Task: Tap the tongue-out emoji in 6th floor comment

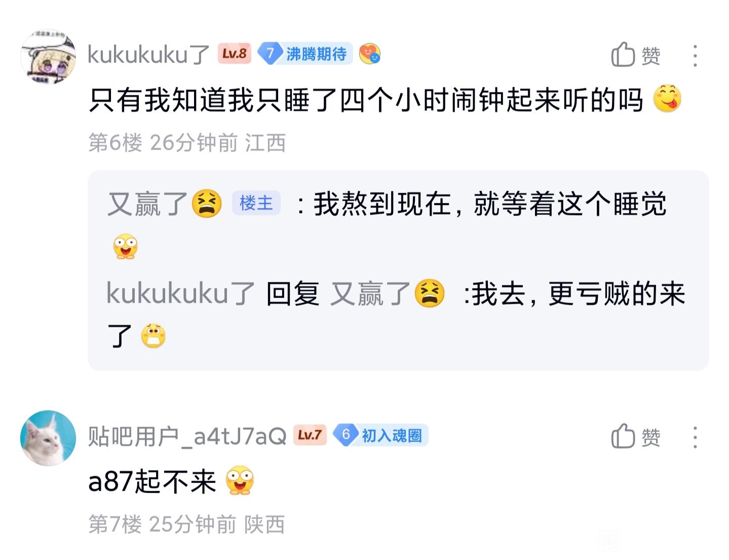Action: click(x=667, y=98)
